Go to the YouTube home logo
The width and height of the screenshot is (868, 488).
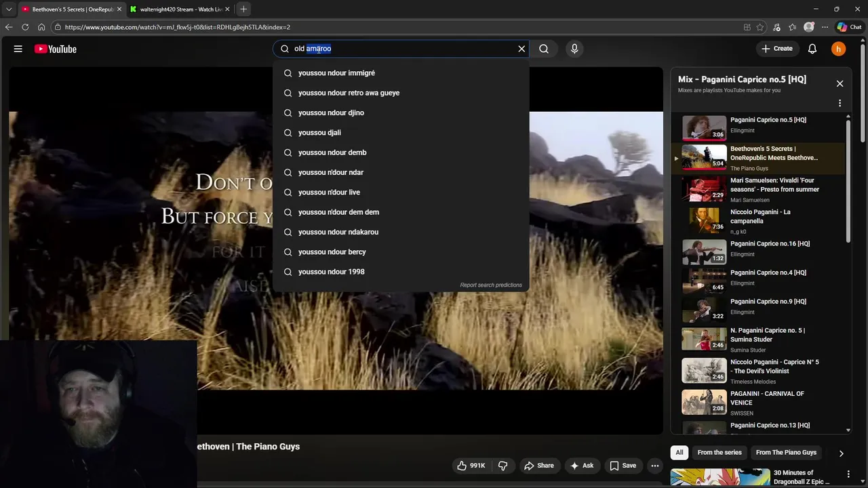[x=55, y=49]
